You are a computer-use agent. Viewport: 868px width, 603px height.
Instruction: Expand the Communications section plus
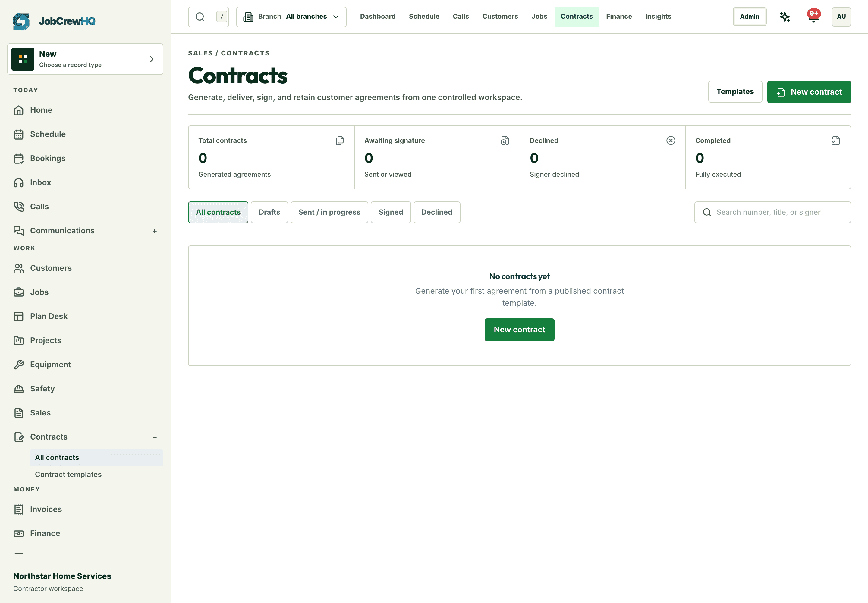(155, 231)
